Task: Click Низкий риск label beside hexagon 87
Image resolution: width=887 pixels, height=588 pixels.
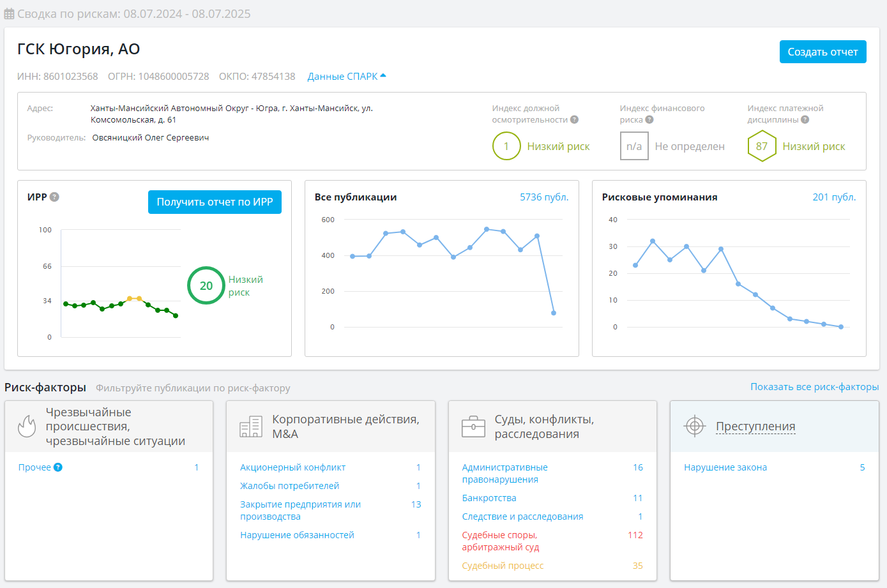Action: pyautogui.click(x=814, y=146)
